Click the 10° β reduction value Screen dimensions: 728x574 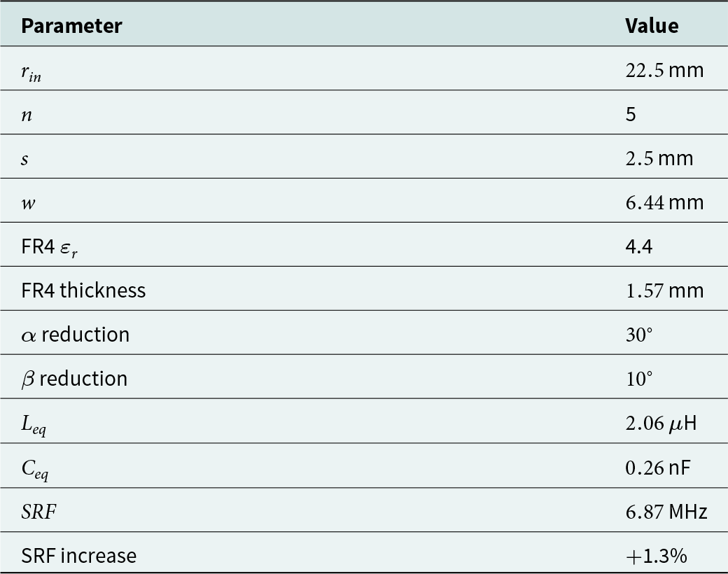point(639,379)
